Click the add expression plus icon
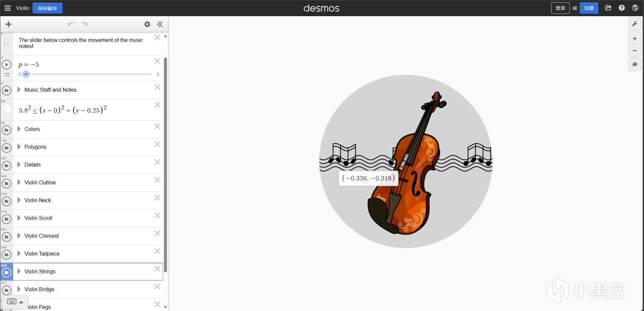Screen dimensions: 644x311 tap(9, 24)
